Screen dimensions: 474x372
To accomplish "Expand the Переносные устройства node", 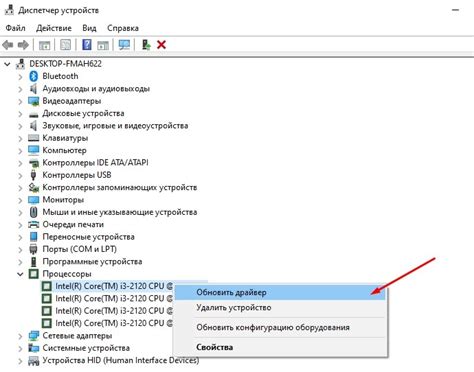I will click(x=20, y=237).
